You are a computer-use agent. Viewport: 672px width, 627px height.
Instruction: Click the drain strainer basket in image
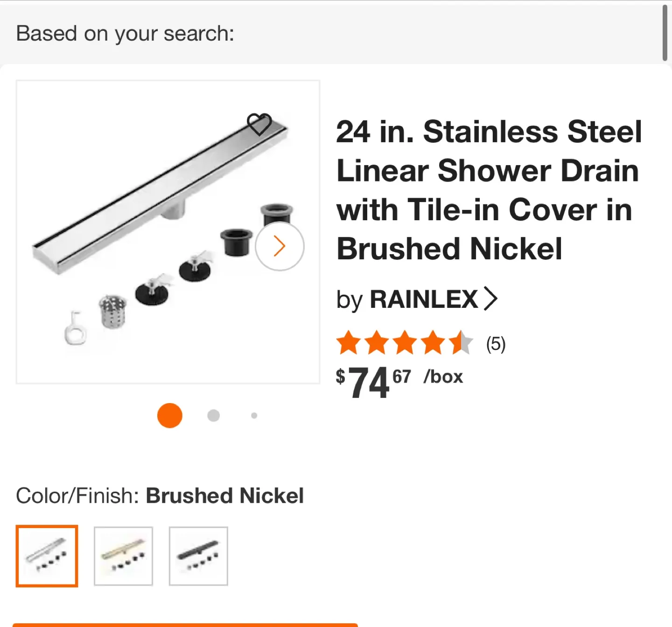coord(113,311)
